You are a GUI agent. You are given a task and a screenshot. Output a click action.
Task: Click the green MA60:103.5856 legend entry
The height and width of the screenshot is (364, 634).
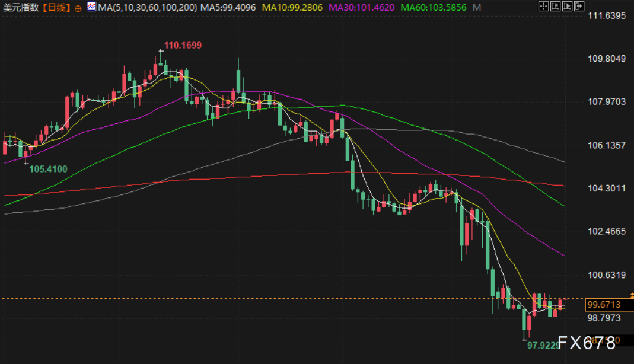click(x=434, y=8)
